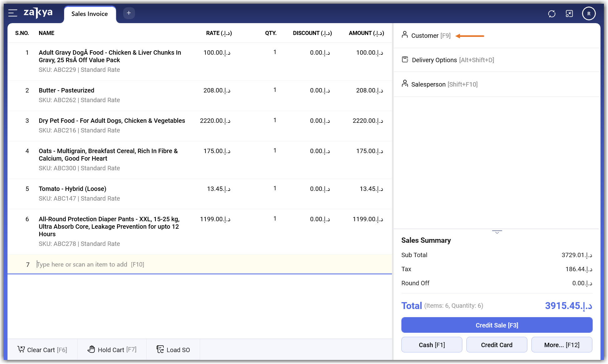Click the Delivery Options icon
The width and height of the screenshot is (608, 364).
pos(405,59)
